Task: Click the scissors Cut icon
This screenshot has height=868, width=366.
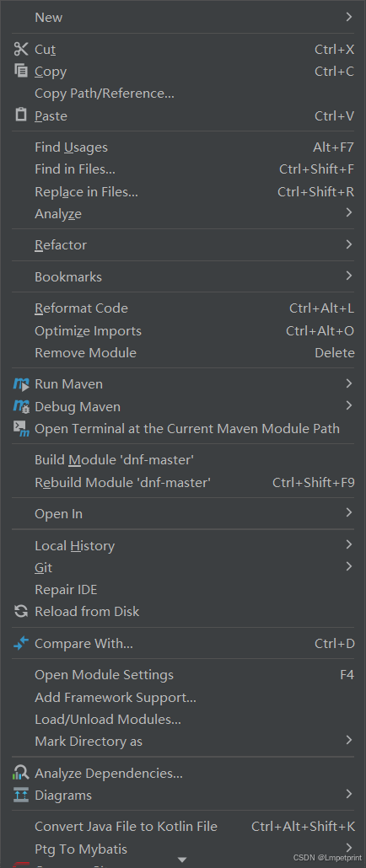Action: (21, 49)
